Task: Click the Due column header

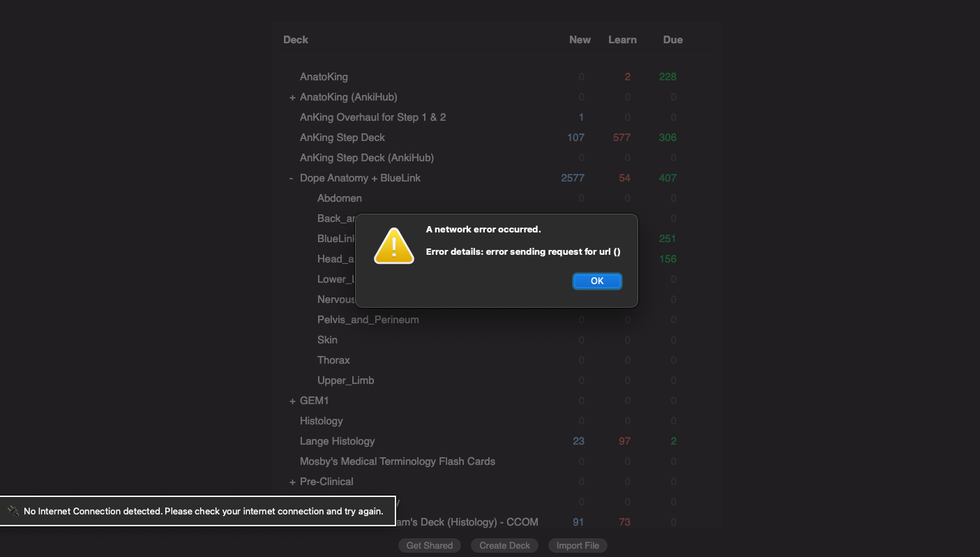Action: [x=672, y=40]
